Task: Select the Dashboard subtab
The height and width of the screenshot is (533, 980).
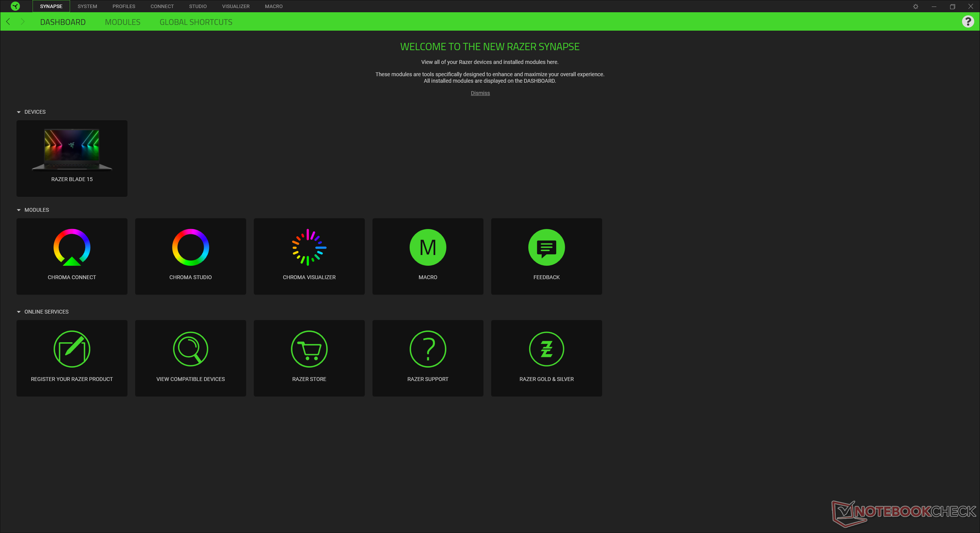Action: [63, 22]
